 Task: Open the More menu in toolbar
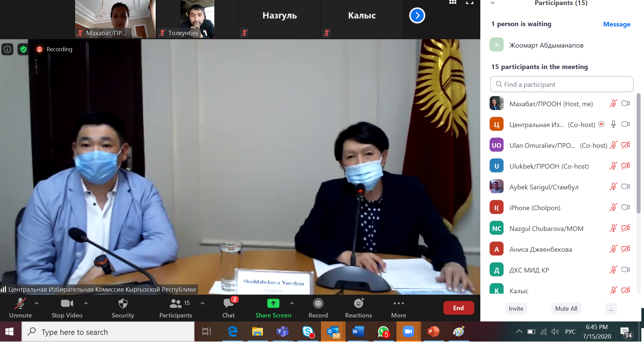coord(398,304)
